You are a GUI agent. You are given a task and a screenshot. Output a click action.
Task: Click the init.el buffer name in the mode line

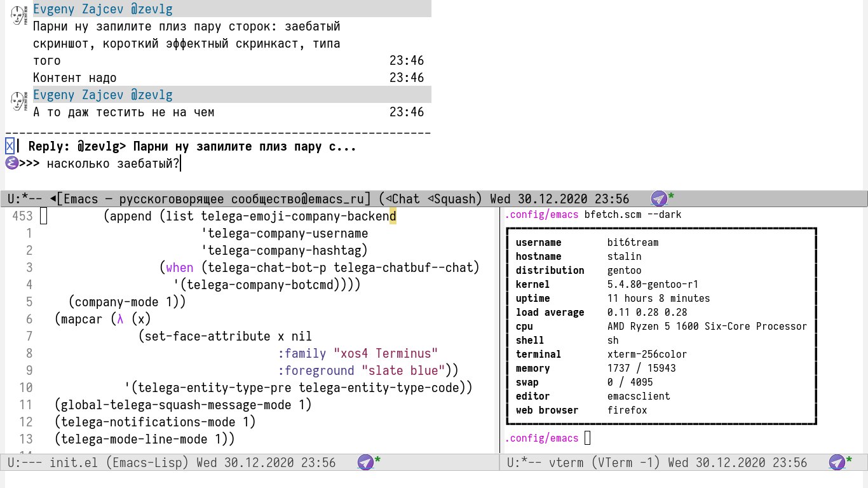74,463
